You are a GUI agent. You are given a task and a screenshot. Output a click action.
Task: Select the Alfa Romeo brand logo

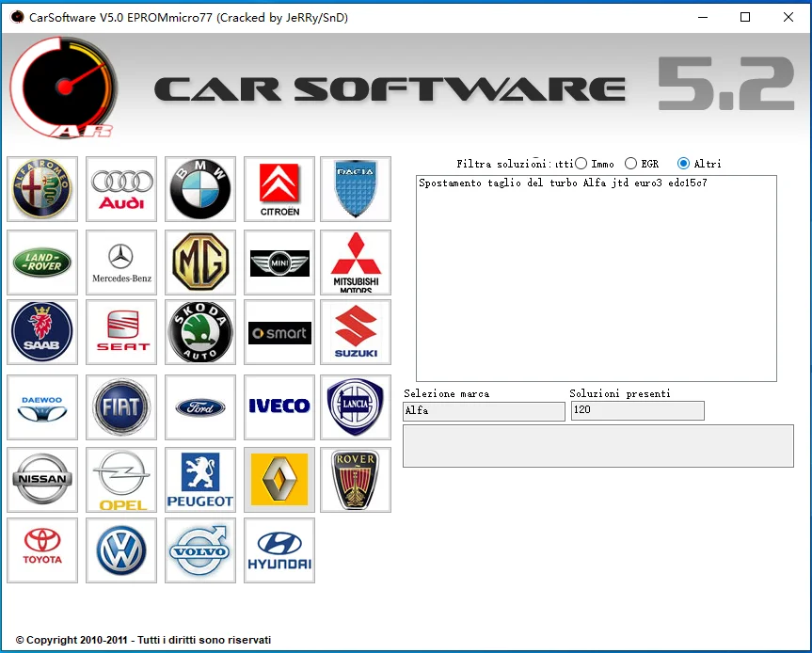pos(42,189)
